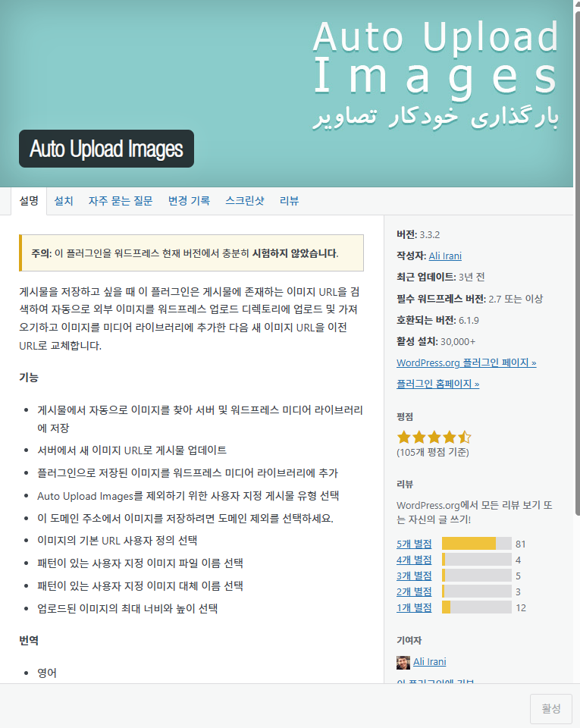View the 1개 별점 reviews
The image size is (580, 728).
click(x=414, y=607)
